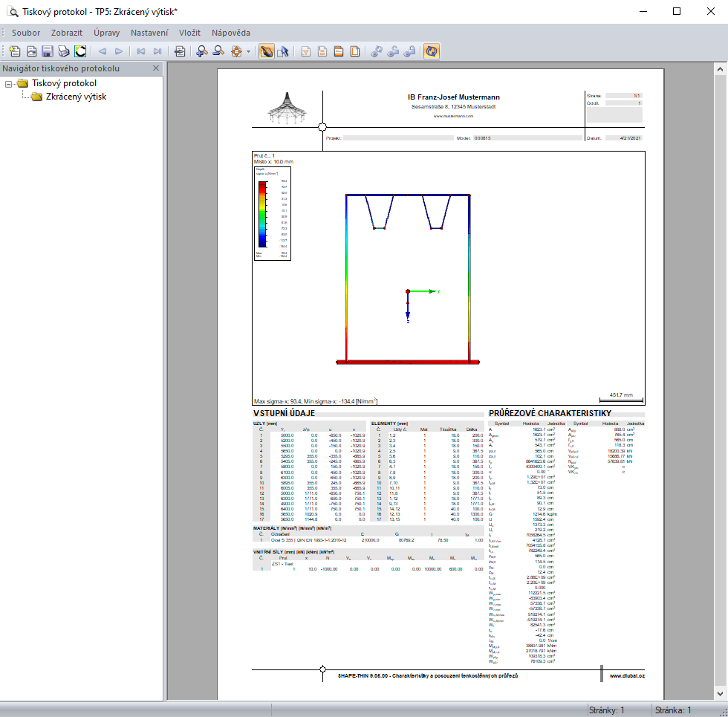Open the Vložit menu
Viewport: 728px width, 717px height.
click(190, 33)
